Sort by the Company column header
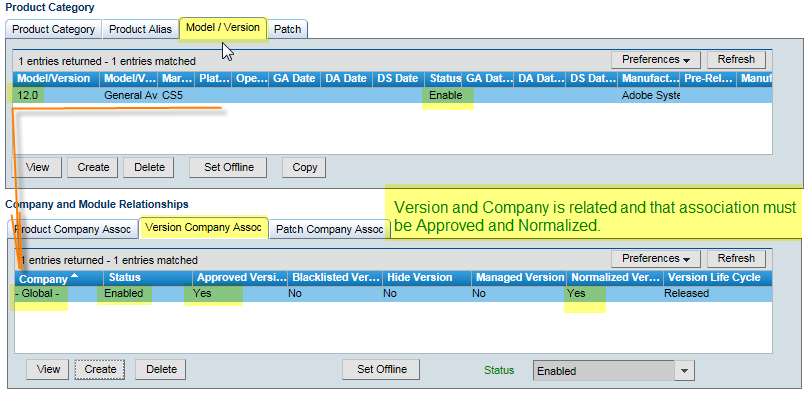 (x=45, y=277)
